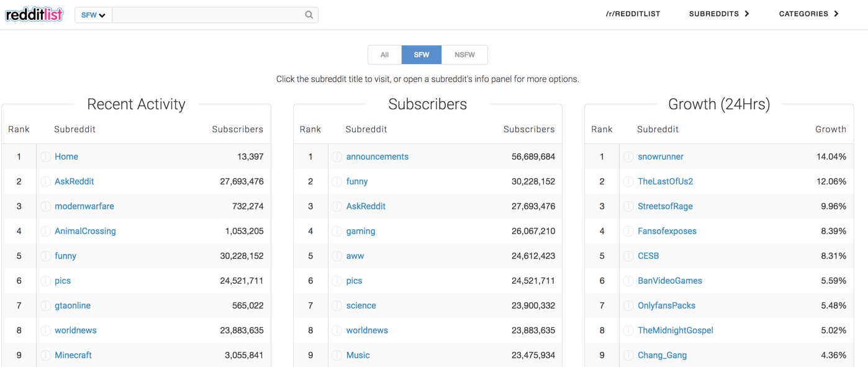Expand the CATEGORIES menu
This screenshot has height=367, width=868.
(x=809, y=14)
